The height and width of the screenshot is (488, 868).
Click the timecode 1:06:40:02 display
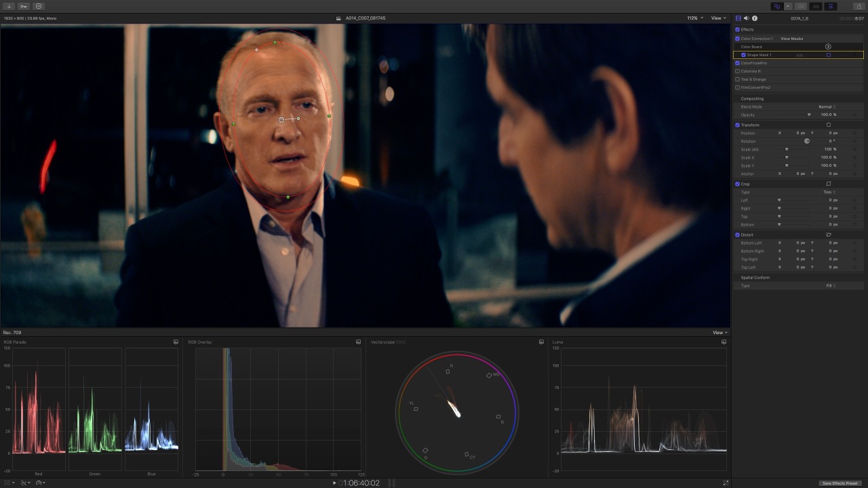coord(361,483)
